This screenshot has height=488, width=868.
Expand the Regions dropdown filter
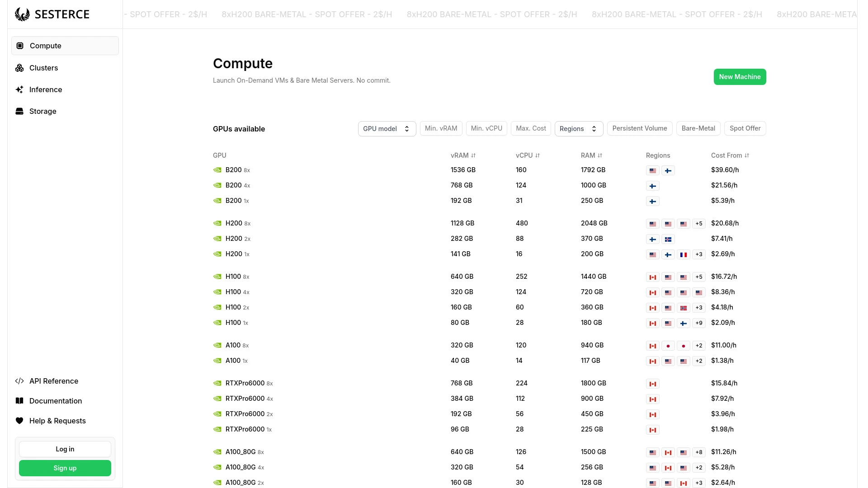[578, 129]
